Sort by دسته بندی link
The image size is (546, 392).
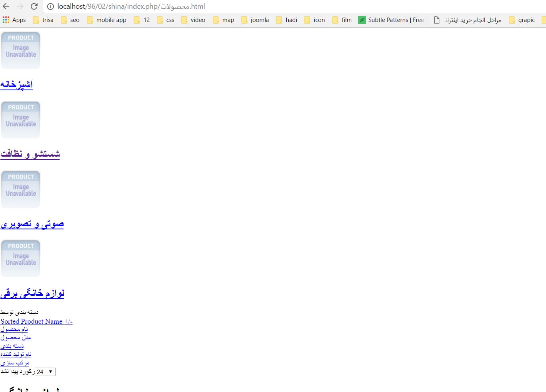(12, 346)
